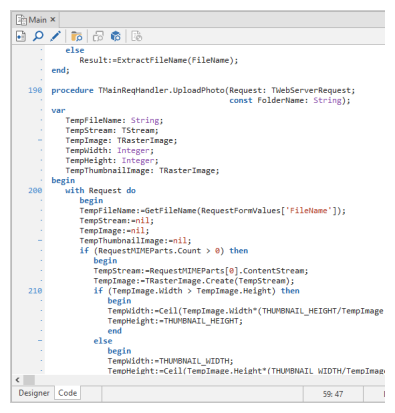Click the TempStream:=nil; line

click(116, 221)
